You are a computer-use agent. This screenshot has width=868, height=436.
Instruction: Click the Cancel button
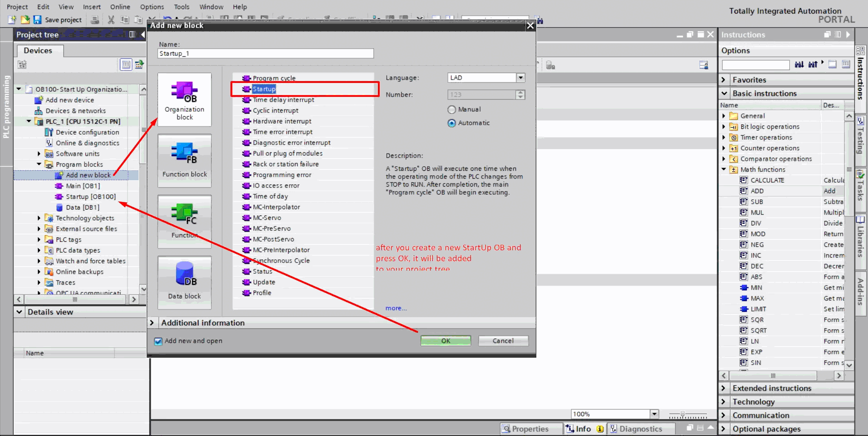(503, 341)
